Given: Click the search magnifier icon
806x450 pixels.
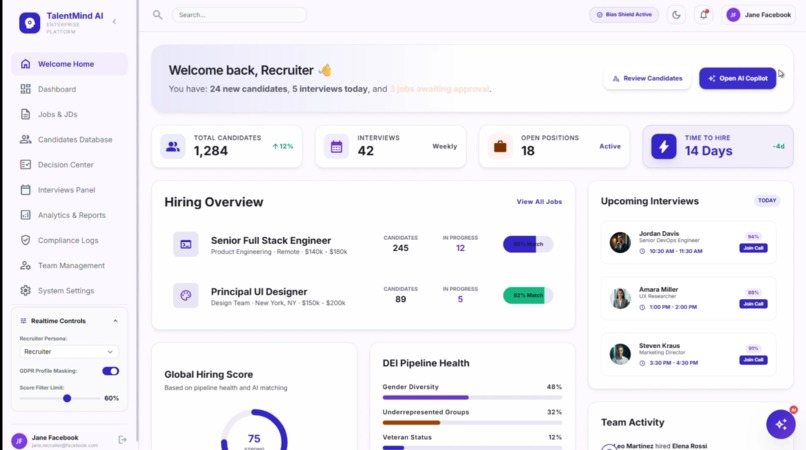Looking at the screenshot, I should pyautogui.click(x=157, y=15).
